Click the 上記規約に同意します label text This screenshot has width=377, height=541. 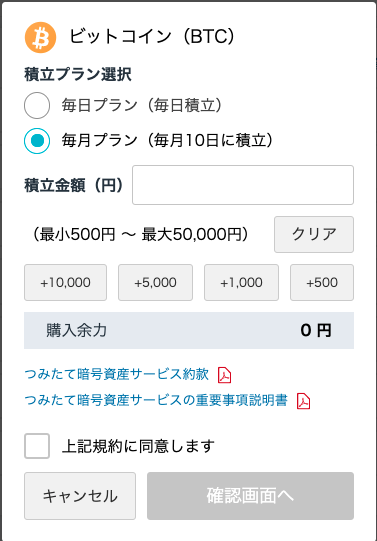coord(138,446)
